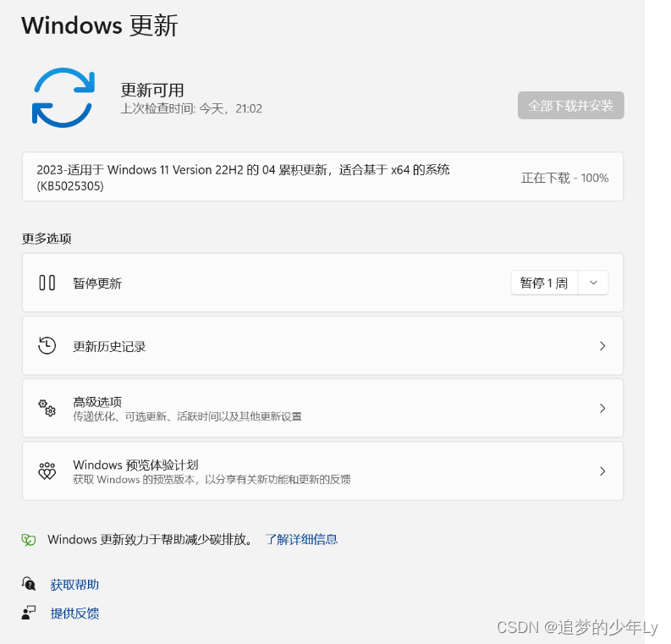Click the feedback person icon
Viewport: 671px width, 644px height.
pos(29,613)
